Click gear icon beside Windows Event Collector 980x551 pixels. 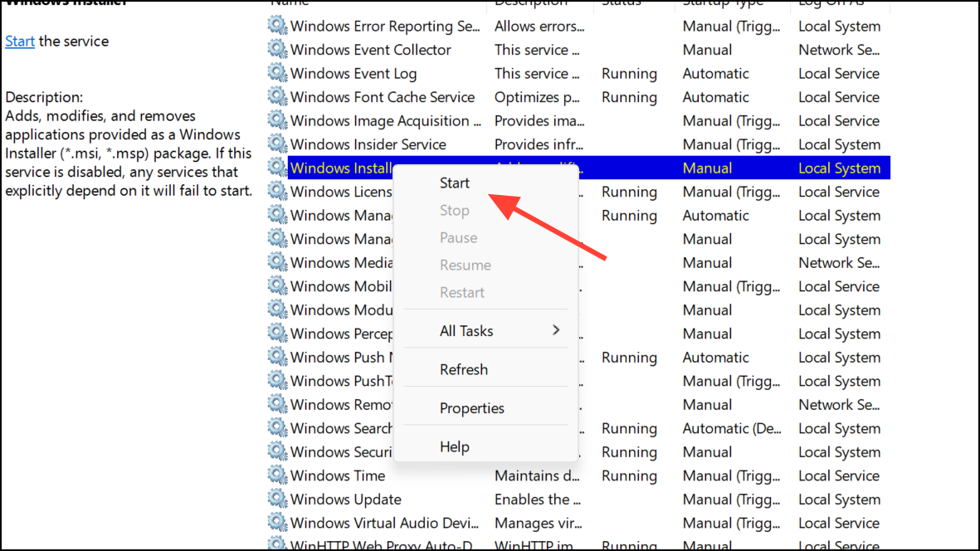pos(277,49)
